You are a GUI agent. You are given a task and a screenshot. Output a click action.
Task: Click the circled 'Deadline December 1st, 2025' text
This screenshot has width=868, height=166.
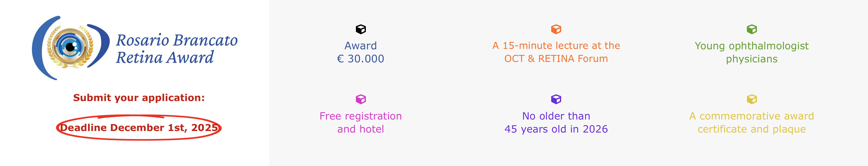coord(139,128)
